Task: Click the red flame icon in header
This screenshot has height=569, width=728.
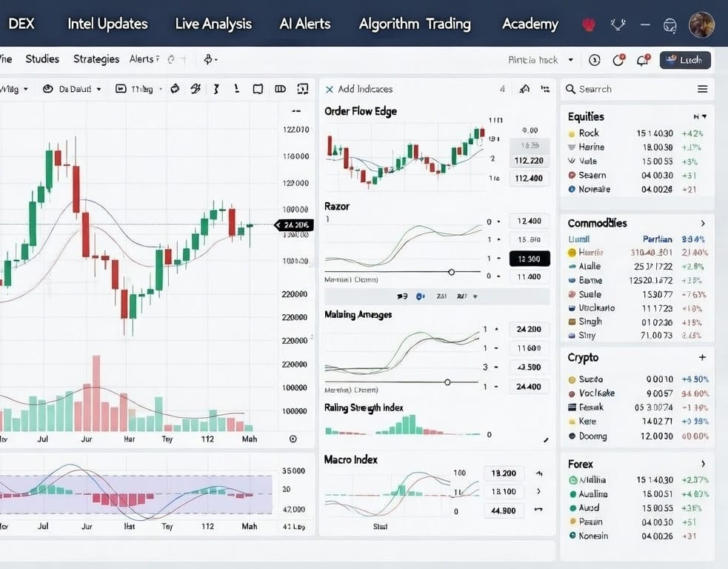Action: [x=589, y=24]
